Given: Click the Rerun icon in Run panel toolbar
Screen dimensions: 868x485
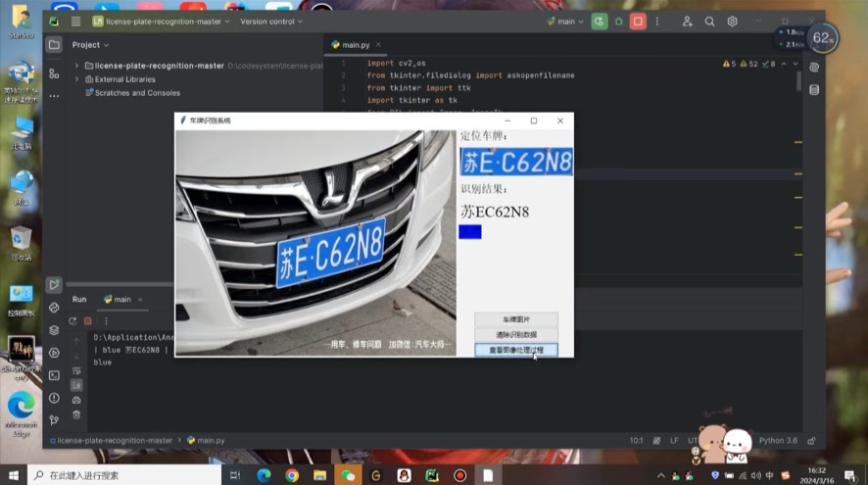Looking at the screenshot, I should [x=72, y=321].
